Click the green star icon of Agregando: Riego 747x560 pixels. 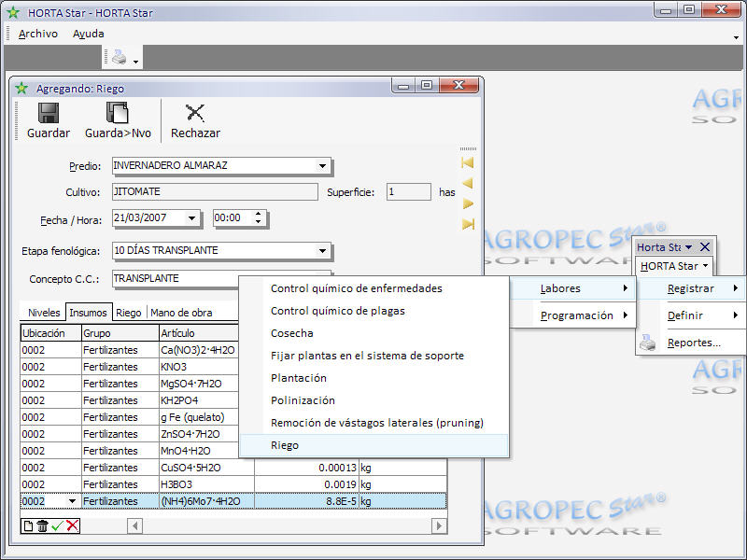tap(21, 88)
